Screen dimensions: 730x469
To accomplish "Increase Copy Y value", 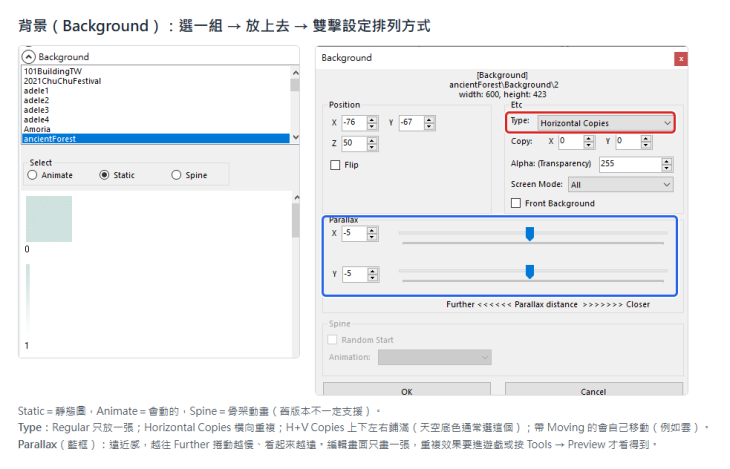I will click(646, 138).
